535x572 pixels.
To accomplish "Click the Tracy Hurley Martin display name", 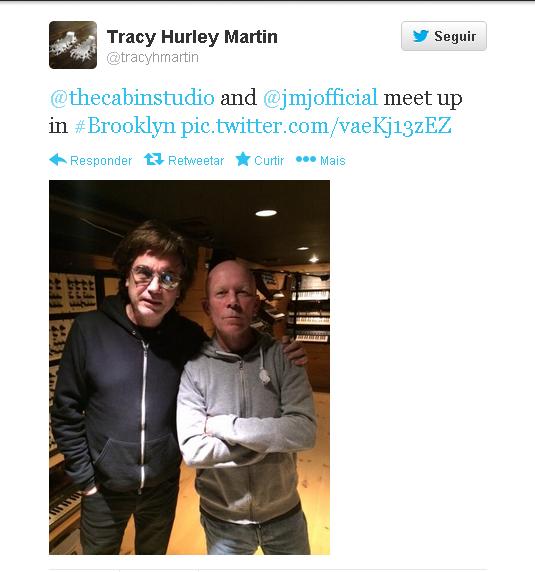I will click(192, 37).
